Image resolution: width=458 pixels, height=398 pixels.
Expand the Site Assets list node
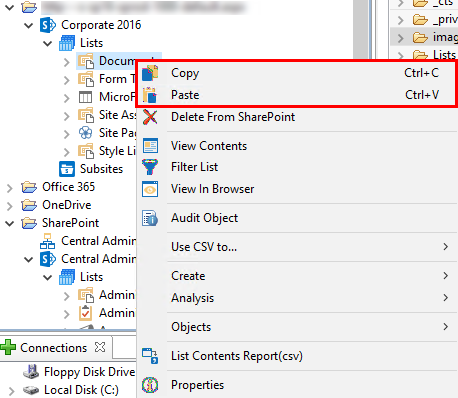click(x=67, y=116)
